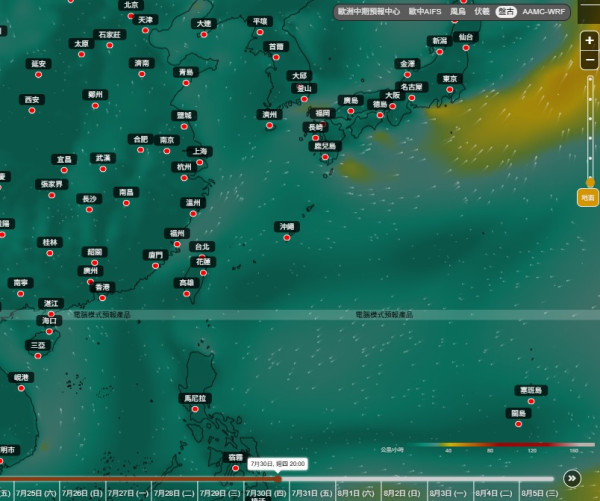Image resolution: width=600 pixels, height=501 pixels.
Task: Click the vertical altitude slider handle
Action: click(590, 182)
